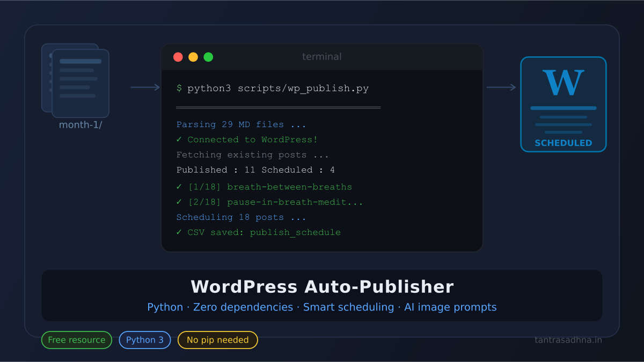Click the 'Free resource' green badge
Viewport: 644px width, 362px height.
click(77, 340)
